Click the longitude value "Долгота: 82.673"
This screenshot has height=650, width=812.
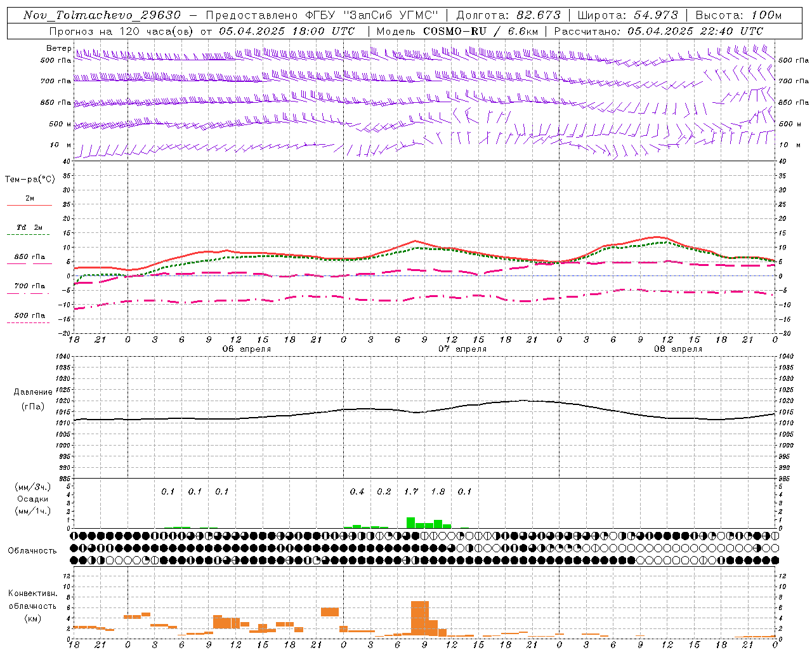coord(509,15)
